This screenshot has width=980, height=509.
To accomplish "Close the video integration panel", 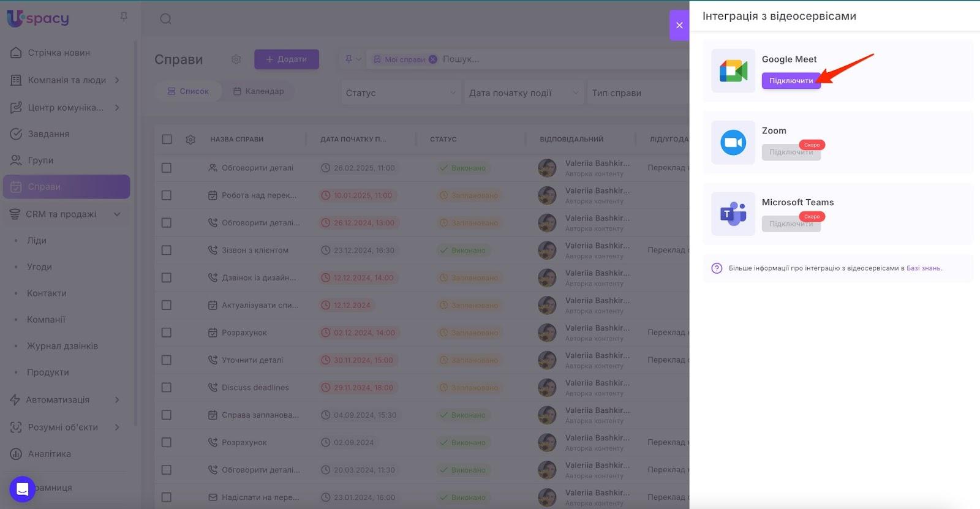I will (679, 25).
